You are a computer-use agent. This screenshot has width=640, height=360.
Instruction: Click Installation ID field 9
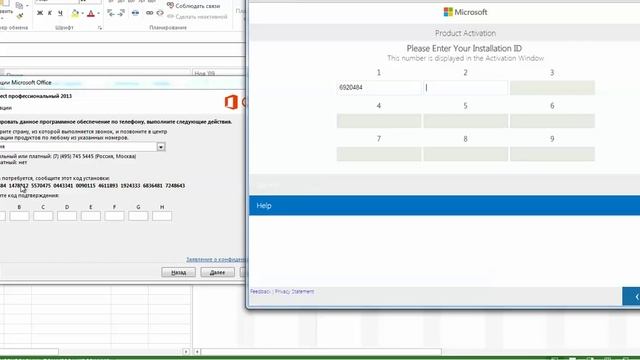tap(552, 154)
